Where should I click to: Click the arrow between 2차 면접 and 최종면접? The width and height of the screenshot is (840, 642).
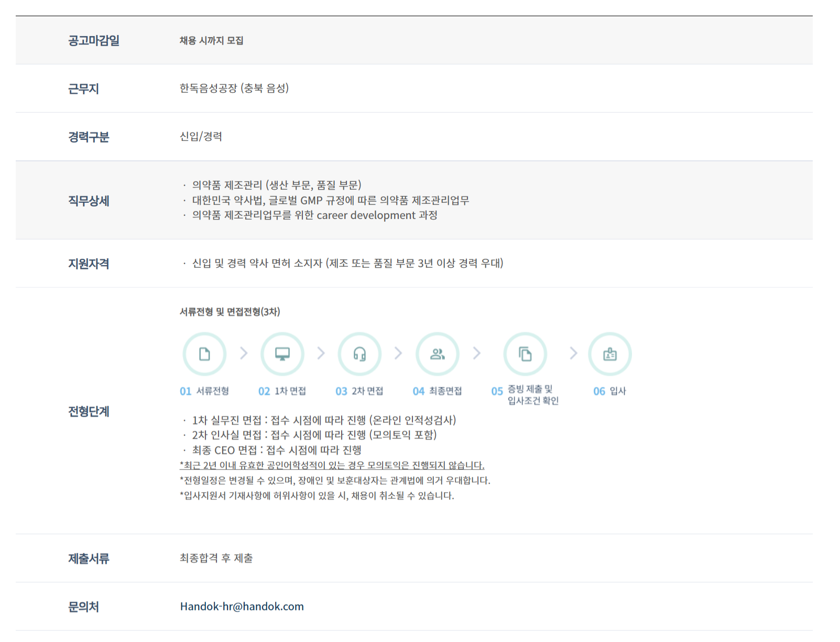[398, 353]
